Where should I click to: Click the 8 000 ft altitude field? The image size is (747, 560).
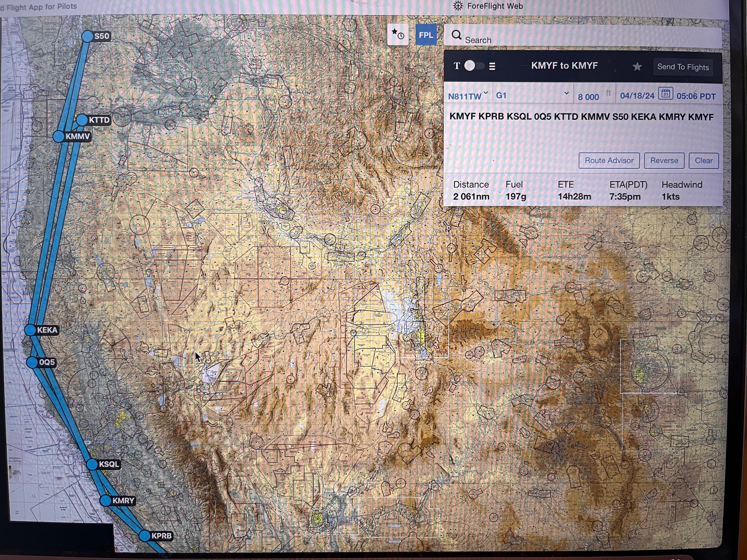click(x=588, y=97)
